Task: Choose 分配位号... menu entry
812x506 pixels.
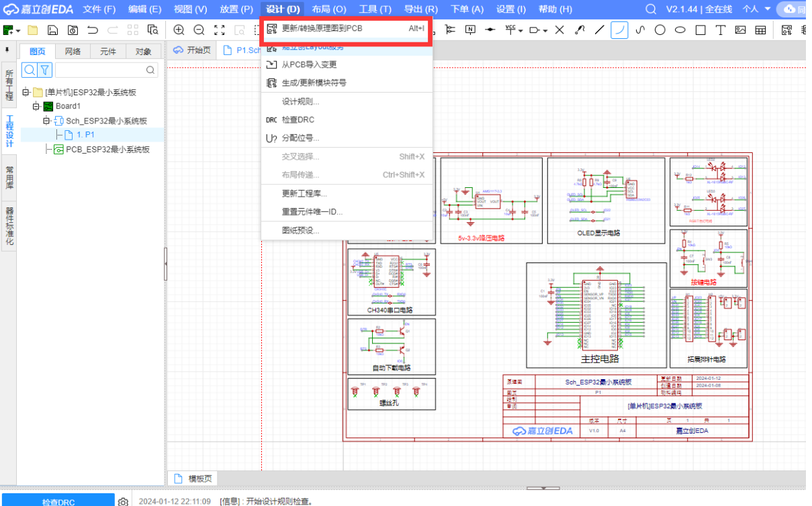Action: click(347, 138)
